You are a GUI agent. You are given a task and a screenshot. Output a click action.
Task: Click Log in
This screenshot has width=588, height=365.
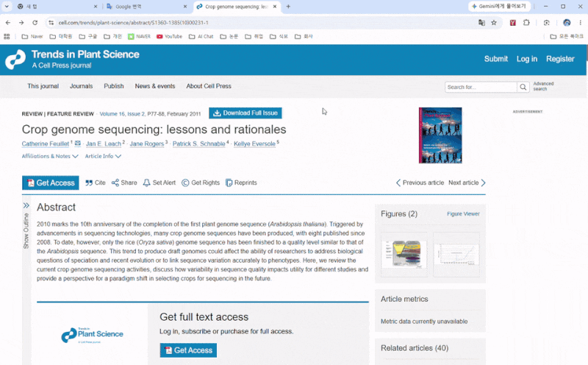[x=527, y=59]
